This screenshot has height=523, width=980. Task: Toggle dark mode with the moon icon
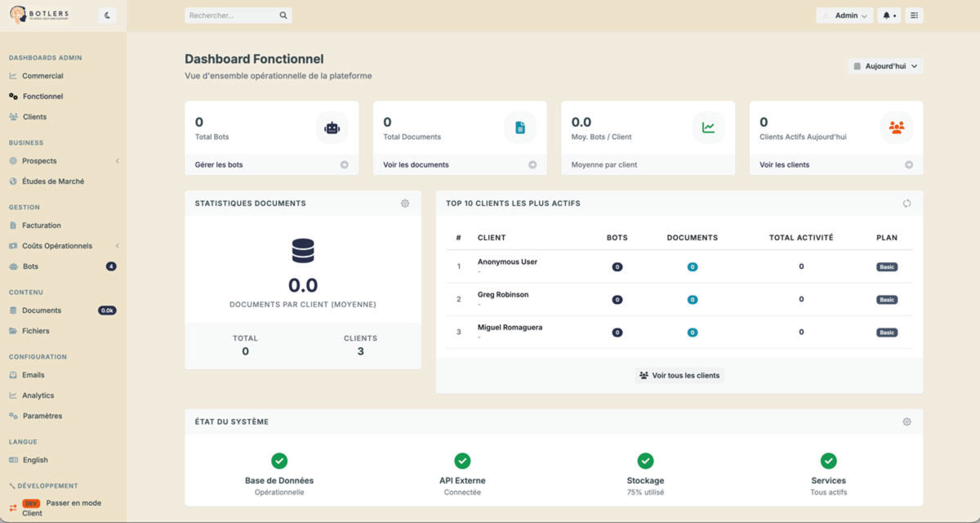point(106,15)
